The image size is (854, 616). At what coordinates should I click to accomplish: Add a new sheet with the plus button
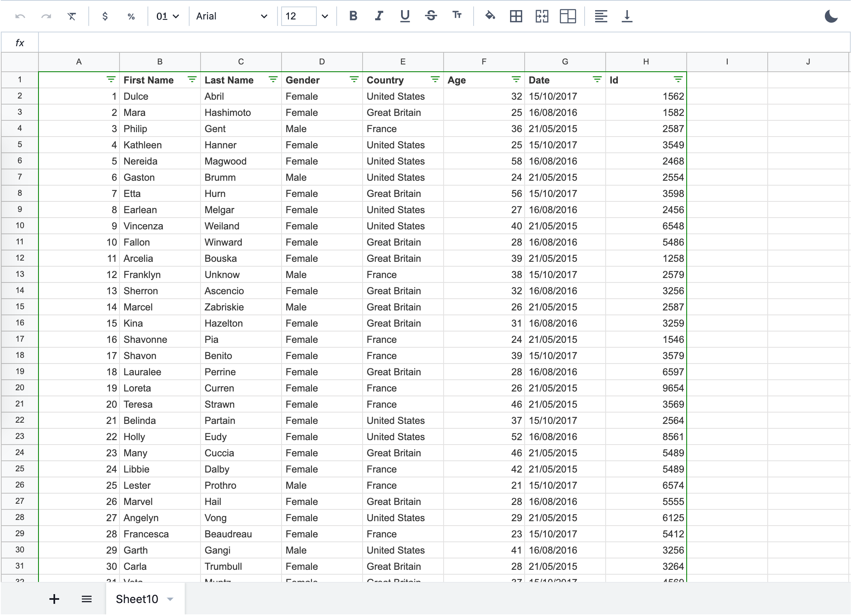54,599
